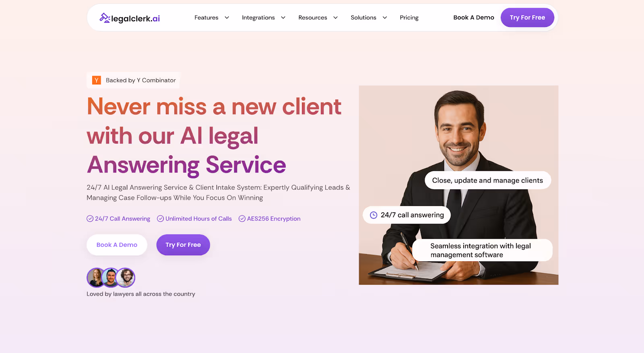The height and width of the screenshot is (353, 644).
Task: Open the Solutions menu
Action: coord(369,18)
